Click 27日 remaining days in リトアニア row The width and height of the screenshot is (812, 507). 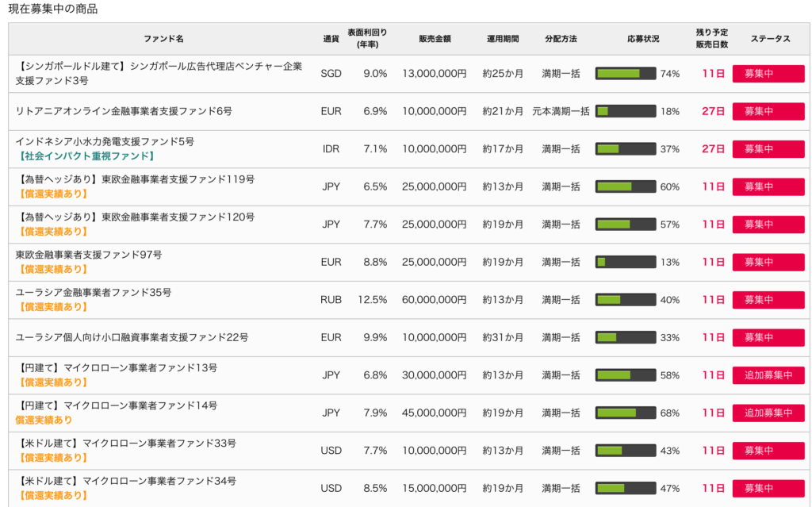tap(713, 111)
